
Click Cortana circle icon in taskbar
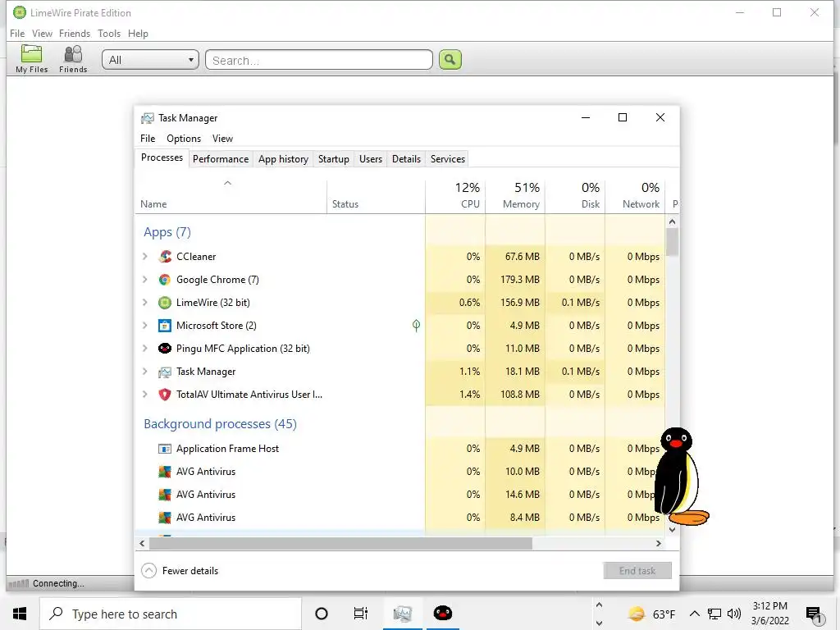click(322, 614)
